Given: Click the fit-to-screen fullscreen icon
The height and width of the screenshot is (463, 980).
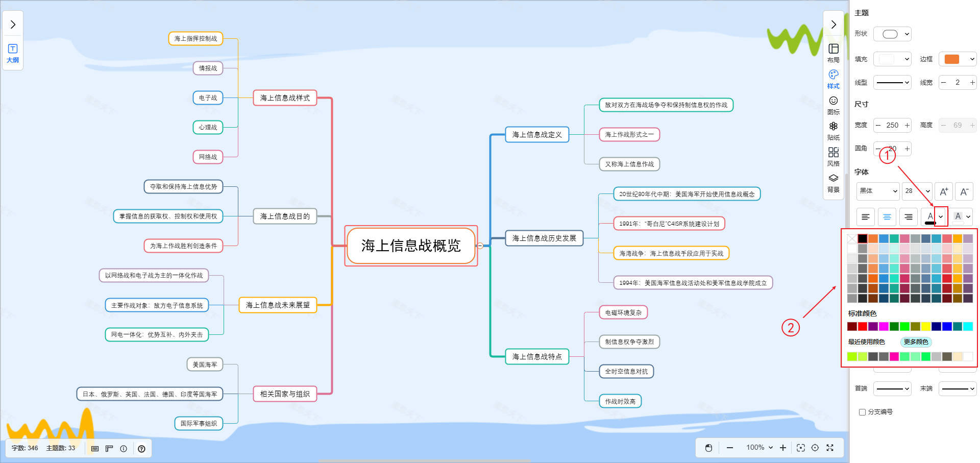Looking at the screenshot, I should (x=830, y=448).
